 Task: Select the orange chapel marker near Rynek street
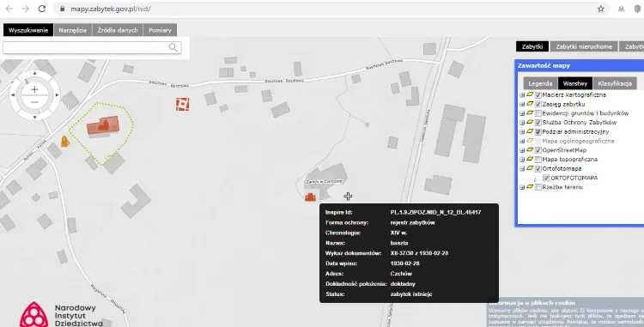point(65,141)
